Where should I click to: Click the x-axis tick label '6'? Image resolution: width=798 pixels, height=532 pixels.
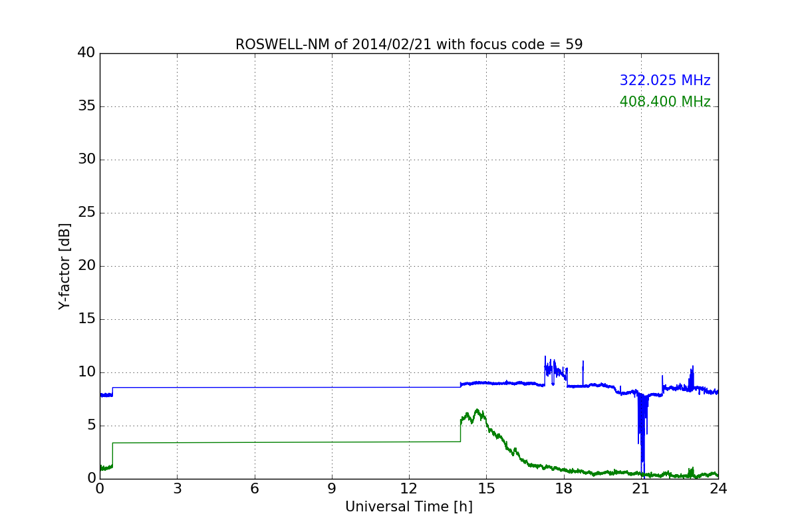(255, 488)
